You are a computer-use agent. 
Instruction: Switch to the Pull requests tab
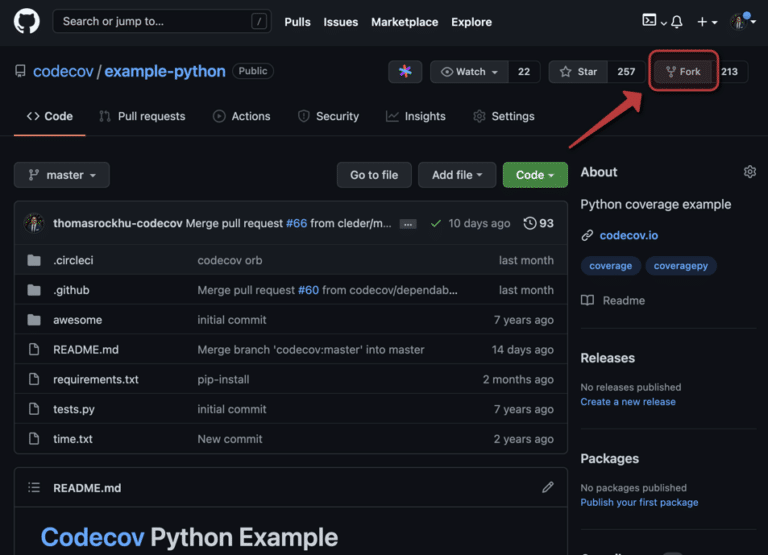coord(142,116)
